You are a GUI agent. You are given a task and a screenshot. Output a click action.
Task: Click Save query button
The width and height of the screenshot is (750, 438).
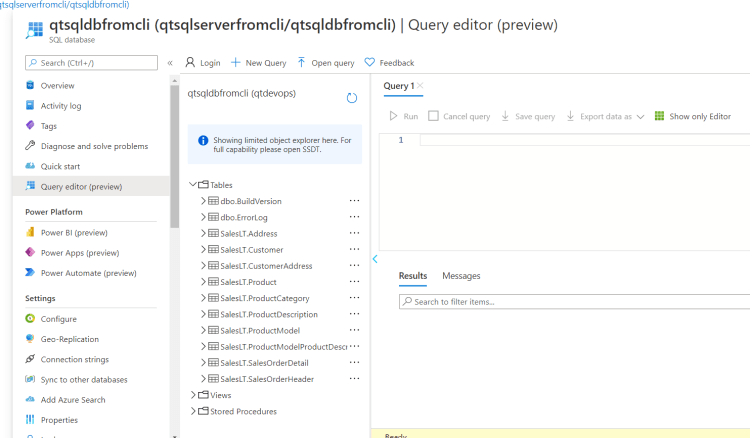(x=528, y=116)
